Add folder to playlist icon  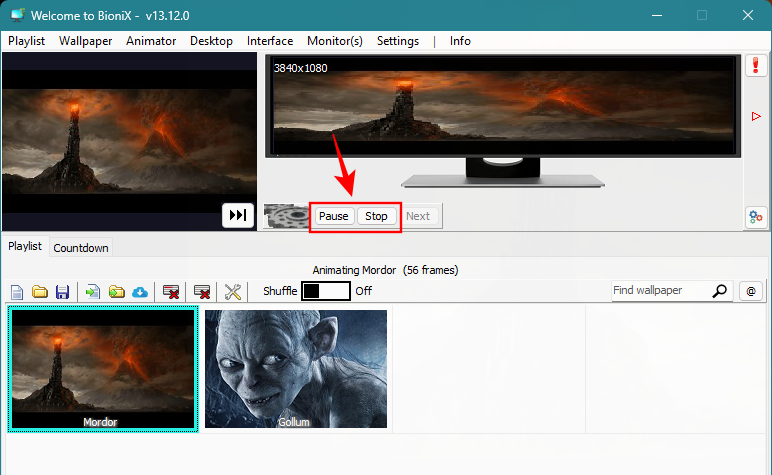pyautogui.click(x=117, y=292)
